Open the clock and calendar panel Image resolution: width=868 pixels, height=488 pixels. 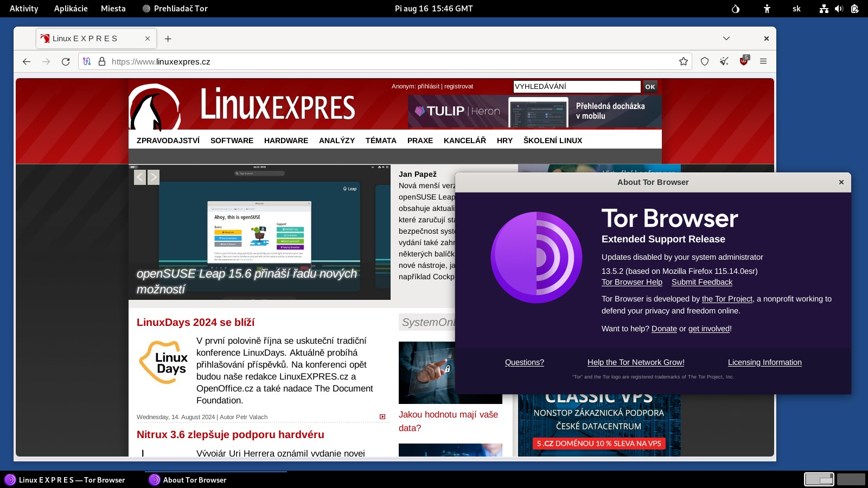(434, 9)
